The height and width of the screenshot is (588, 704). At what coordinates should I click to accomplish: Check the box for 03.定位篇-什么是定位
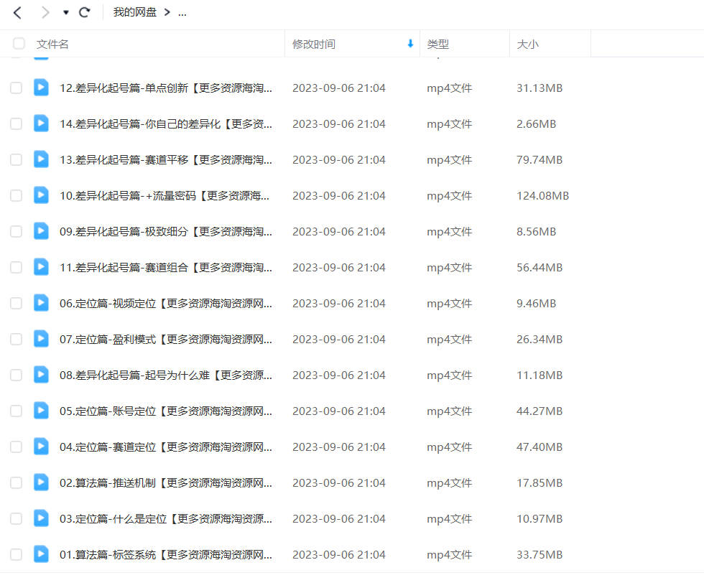[x=16, y=518]
